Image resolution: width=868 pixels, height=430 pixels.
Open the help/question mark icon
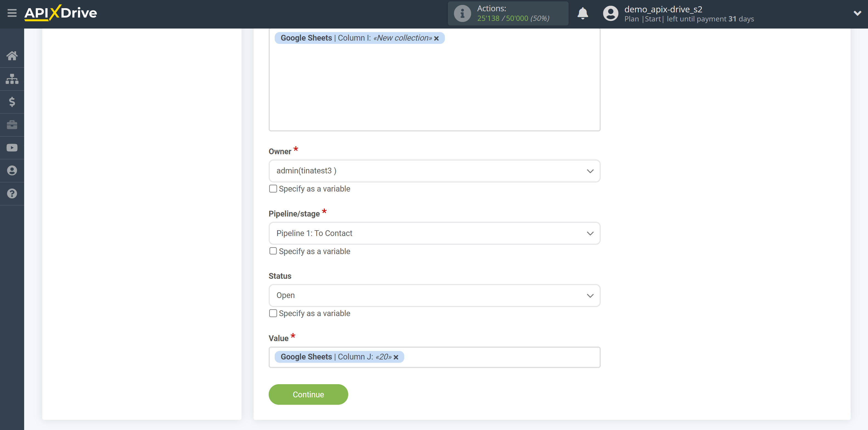tap(12, 193)
